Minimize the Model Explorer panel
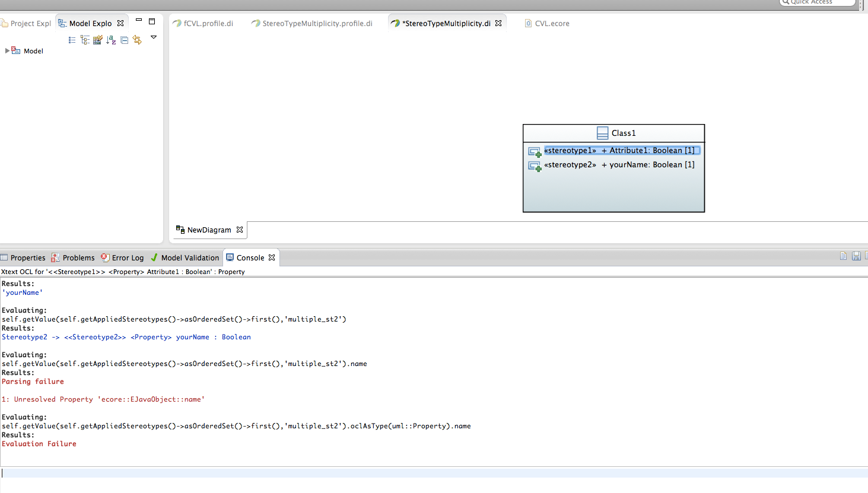The width and height of the screenshot is (868, 493). click(x=139, y=20)
